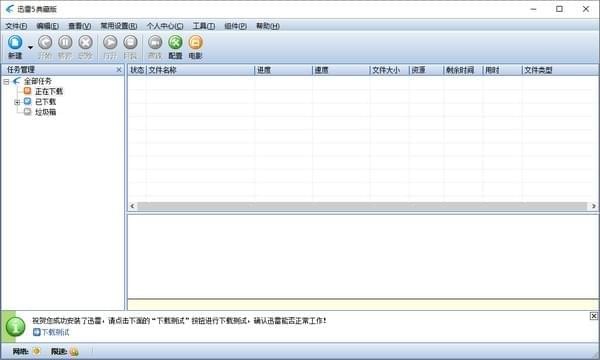
Task: Sort by 资源 column header
Action: coord(426,70)
